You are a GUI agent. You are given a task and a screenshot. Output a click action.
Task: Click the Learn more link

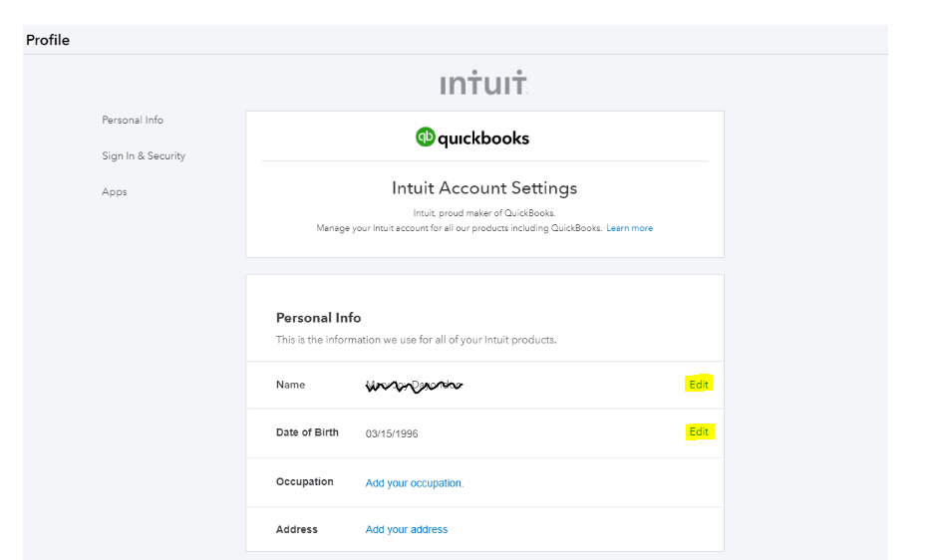pyautogui.click(x=629, y=228)
